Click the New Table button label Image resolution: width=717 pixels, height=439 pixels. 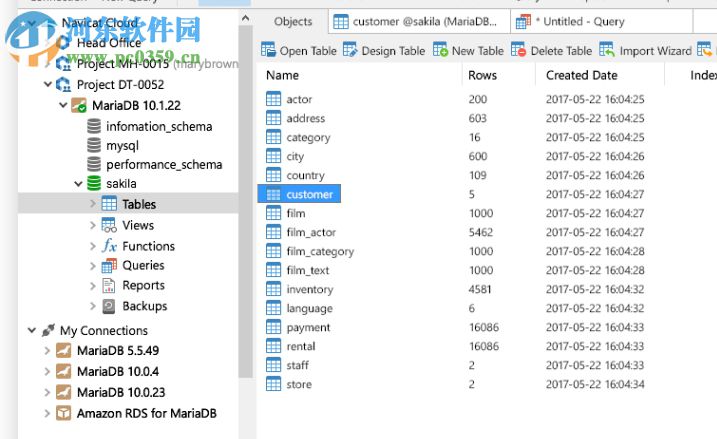pyautogui.click(x=477, y=51)
